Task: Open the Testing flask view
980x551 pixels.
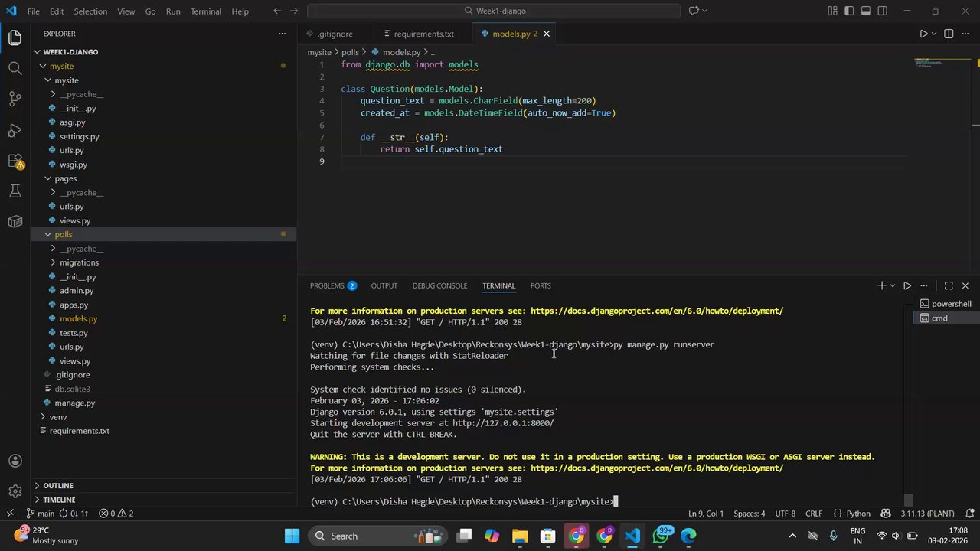Action: [x=15, y=191]
